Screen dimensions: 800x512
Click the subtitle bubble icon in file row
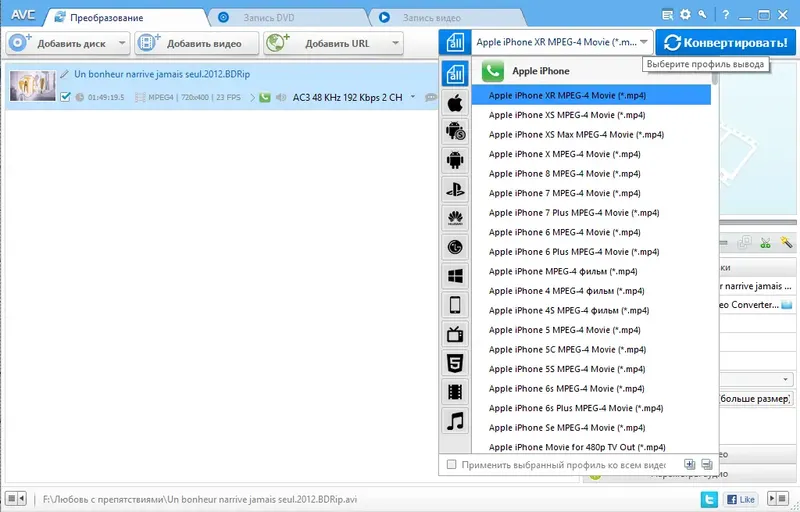click(431, 97)
